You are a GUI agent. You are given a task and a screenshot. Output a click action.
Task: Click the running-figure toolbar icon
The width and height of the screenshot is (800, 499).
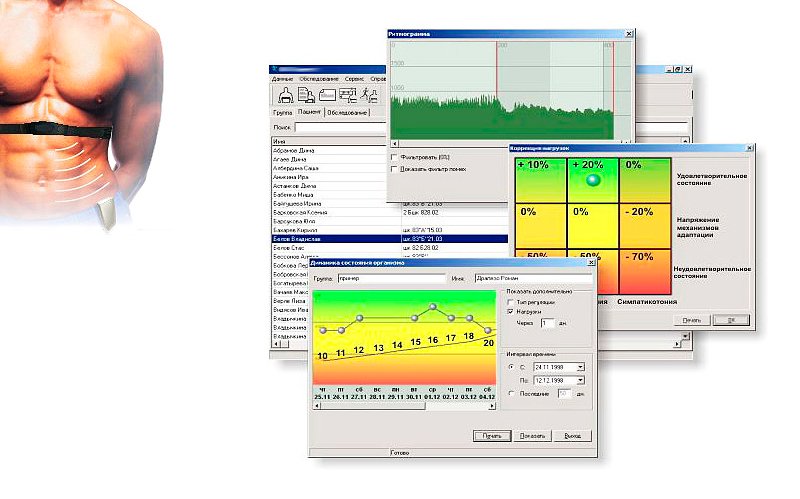point(369,95)
